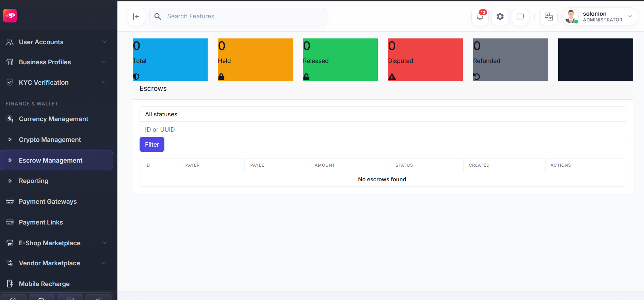Click the search magnifier icon
The width and height of the screenshot is (644, 300).
[158, 16]
